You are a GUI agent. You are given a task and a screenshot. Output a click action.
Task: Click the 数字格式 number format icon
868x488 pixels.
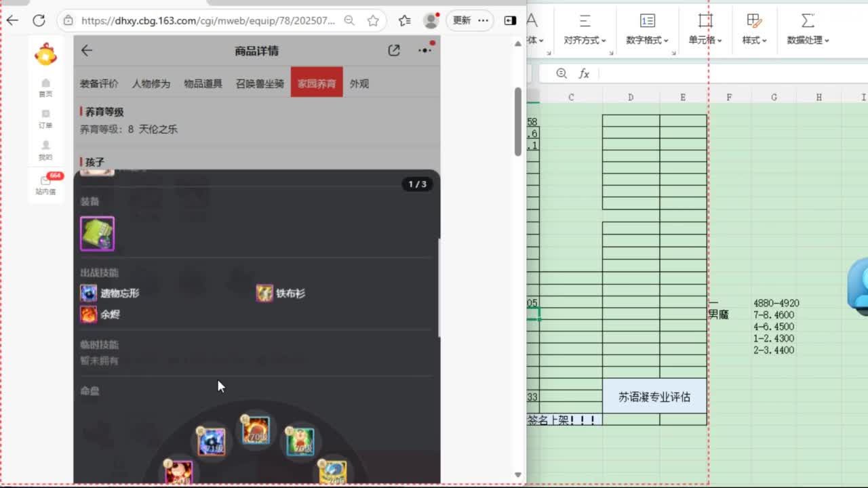point(648,20)
